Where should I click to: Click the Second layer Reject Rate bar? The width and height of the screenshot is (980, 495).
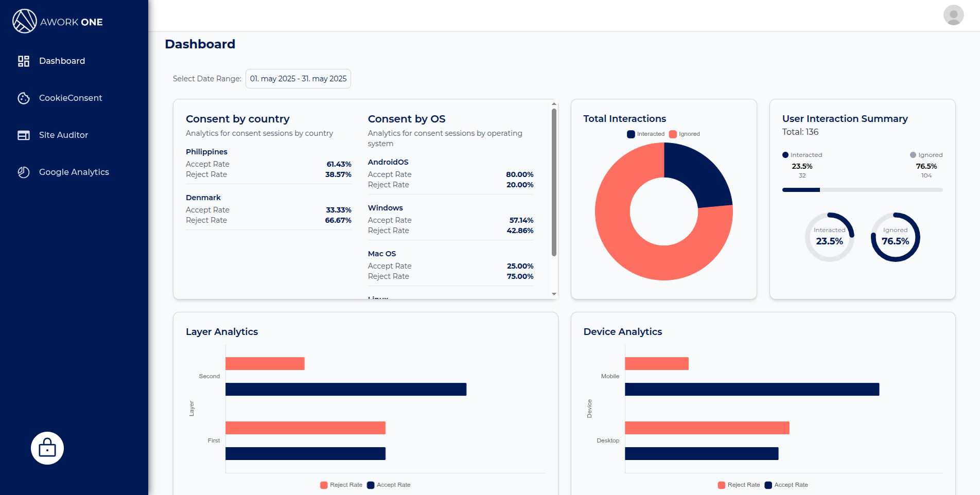tap(265, 364)
